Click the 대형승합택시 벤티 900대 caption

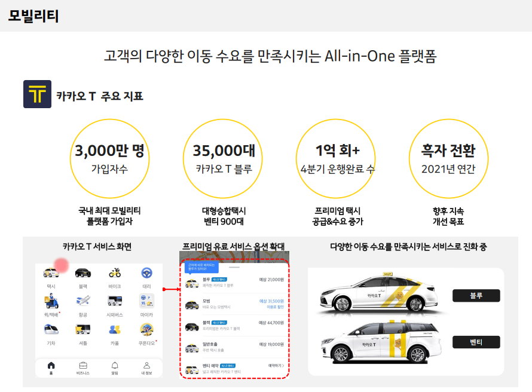coord(224,216)
